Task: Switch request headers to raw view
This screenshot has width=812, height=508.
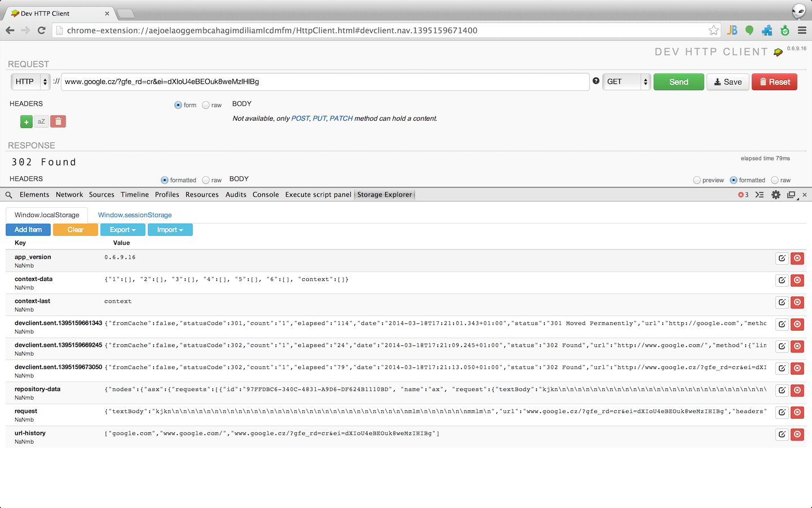Action: (x=205, y=105)
